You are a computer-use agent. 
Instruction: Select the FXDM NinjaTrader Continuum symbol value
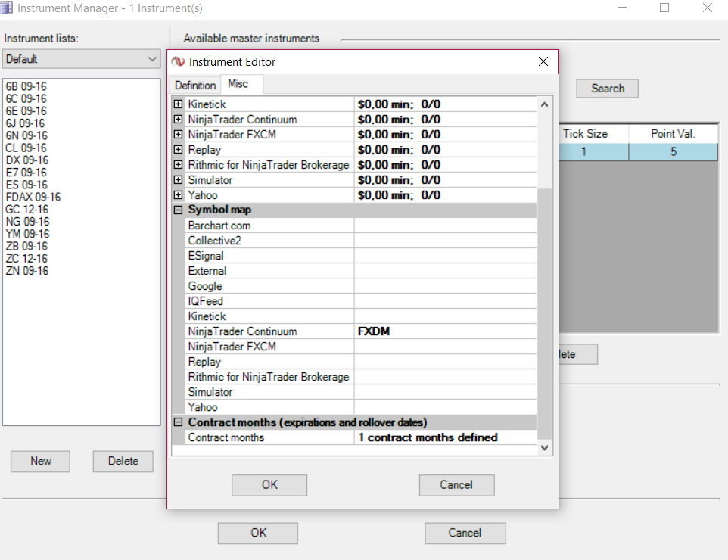[445, 331]
